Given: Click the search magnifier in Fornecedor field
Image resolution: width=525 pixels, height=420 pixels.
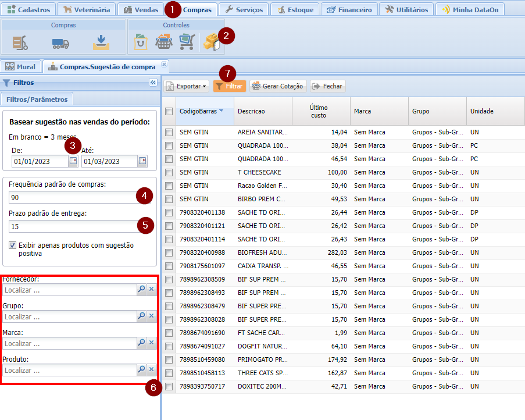Looking at the screenshot, I should 141,290.
